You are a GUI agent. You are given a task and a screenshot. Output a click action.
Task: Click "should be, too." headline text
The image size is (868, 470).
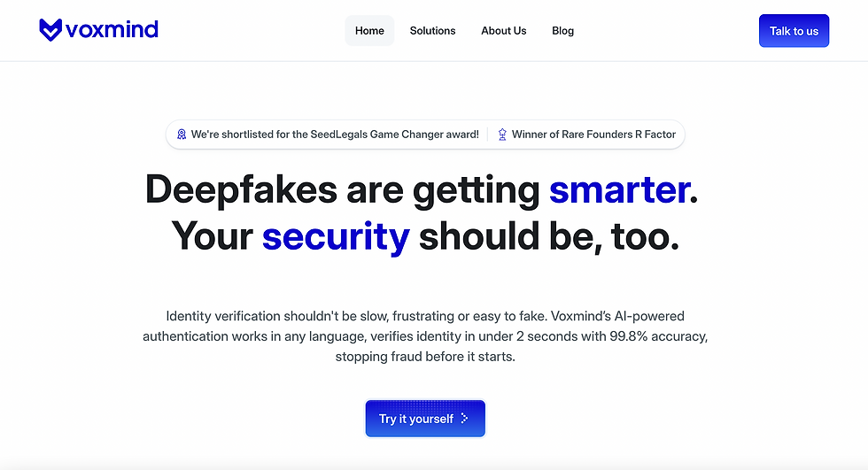[x=548, y=236]
